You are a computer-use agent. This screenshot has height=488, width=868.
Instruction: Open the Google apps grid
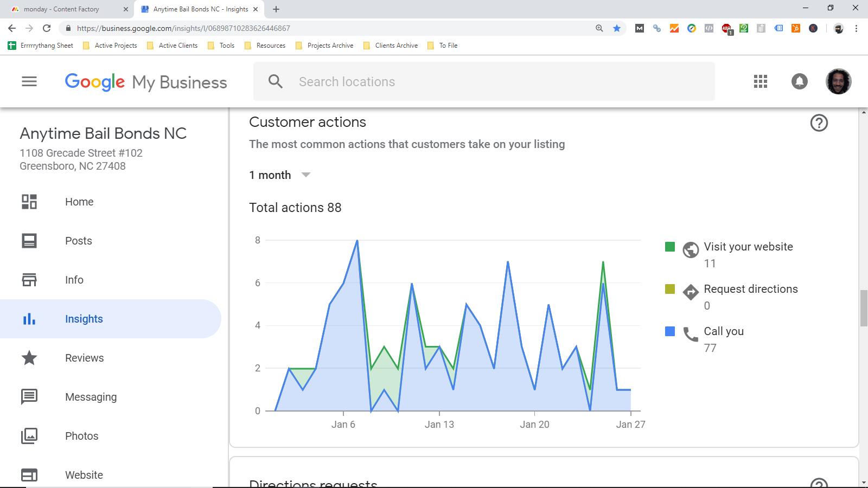(761, 81)
